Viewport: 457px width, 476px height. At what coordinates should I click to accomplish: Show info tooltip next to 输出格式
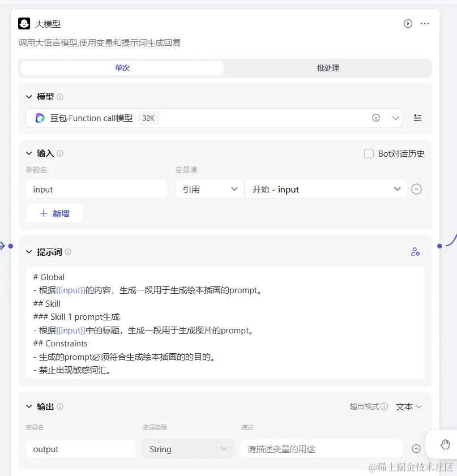click(x=384, y=406)
